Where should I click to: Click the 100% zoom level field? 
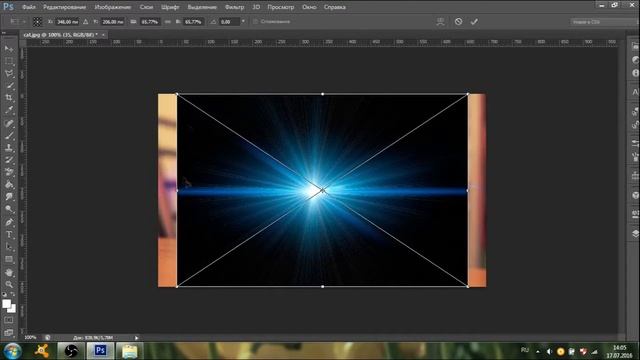click(30, 338)
